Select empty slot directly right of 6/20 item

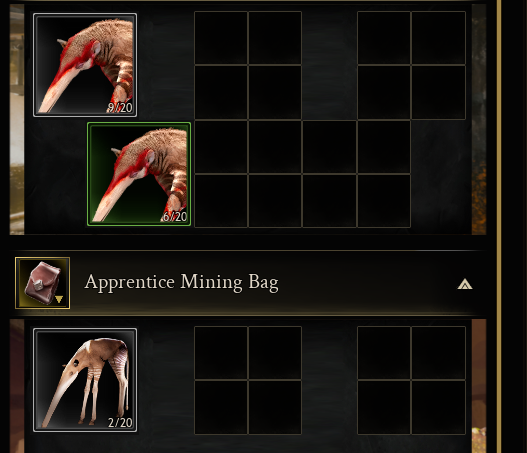coord(221,147)
